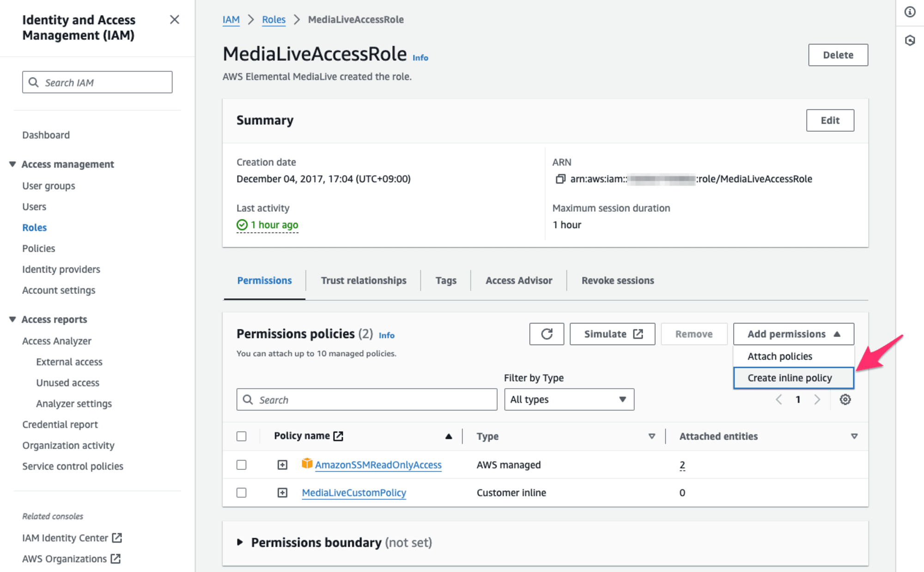Check the MediaLiveCustomPolicy row checkbox
This screenshot has height=572, width=924.
click(241, 493)
